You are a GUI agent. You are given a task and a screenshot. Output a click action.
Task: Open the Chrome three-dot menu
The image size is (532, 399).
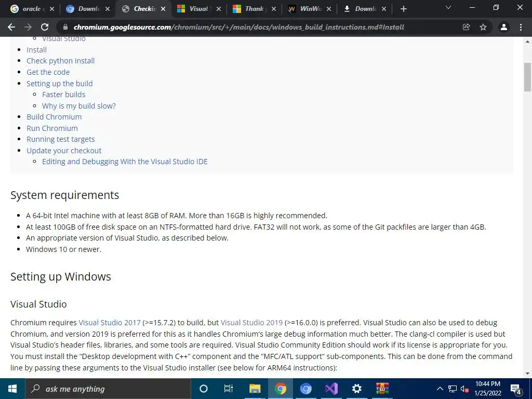pos(521,27)
